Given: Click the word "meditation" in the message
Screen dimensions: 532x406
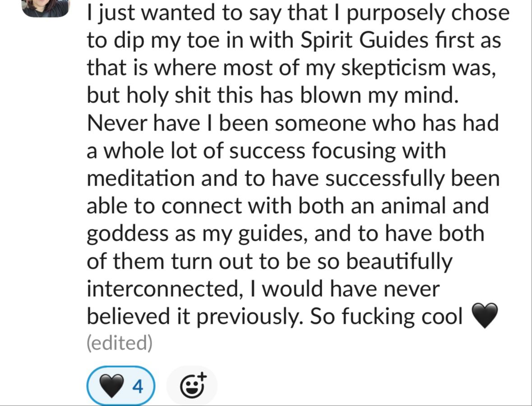Looking at the screenshot, I should (140, 178).
